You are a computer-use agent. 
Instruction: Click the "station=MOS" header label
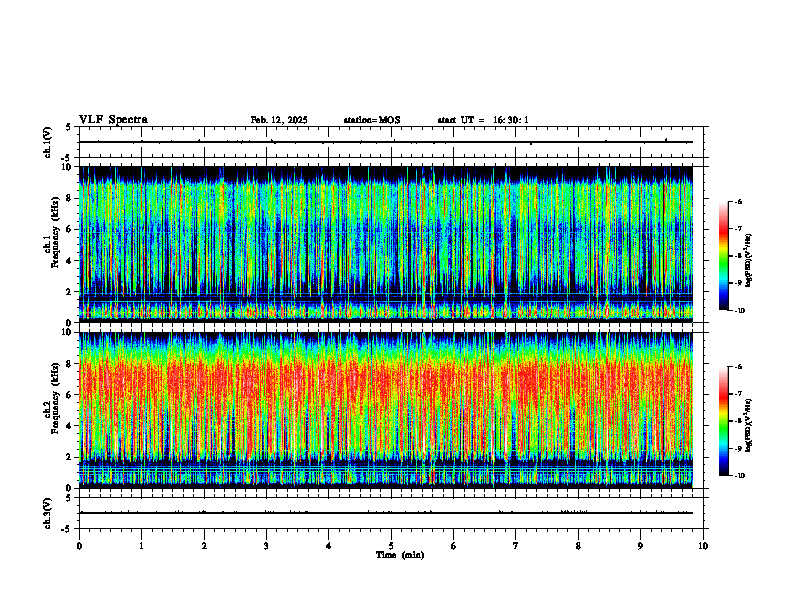tap(372, 120)
